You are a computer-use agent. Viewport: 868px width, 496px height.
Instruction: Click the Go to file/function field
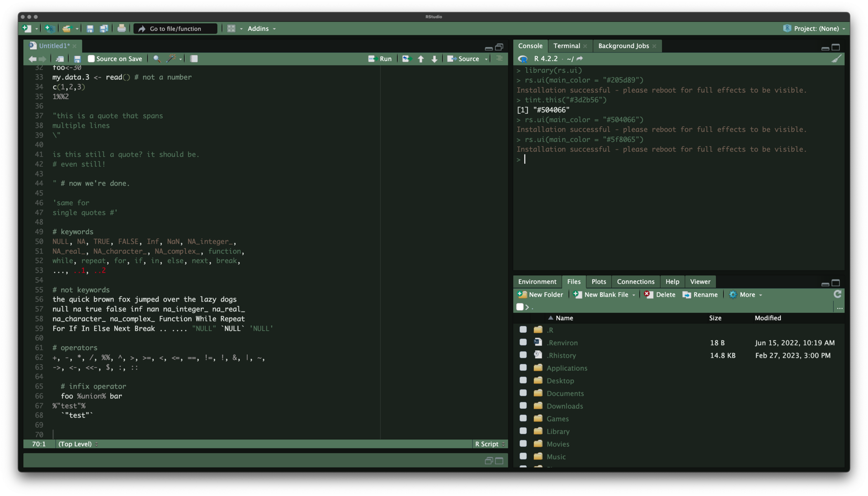pos(175,28)
